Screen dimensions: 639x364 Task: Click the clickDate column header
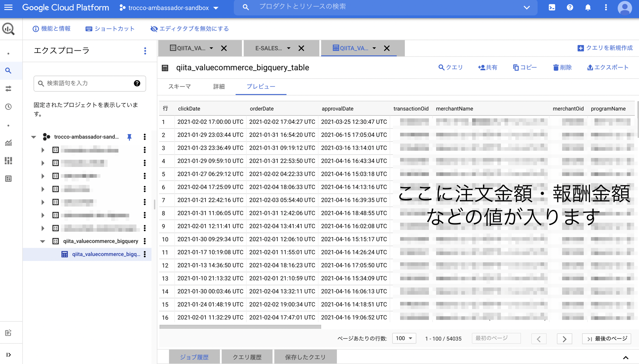(189, 109)
